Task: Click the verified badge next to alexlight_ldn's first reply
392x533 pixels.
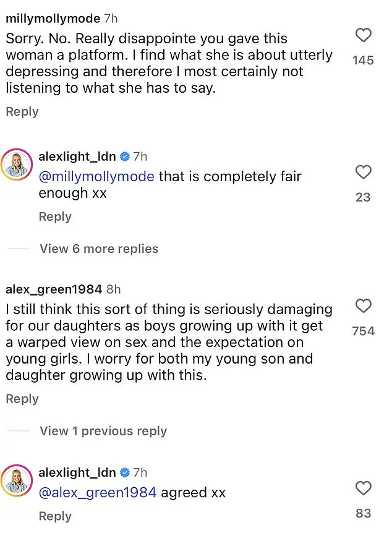Action: coord(126,156)
